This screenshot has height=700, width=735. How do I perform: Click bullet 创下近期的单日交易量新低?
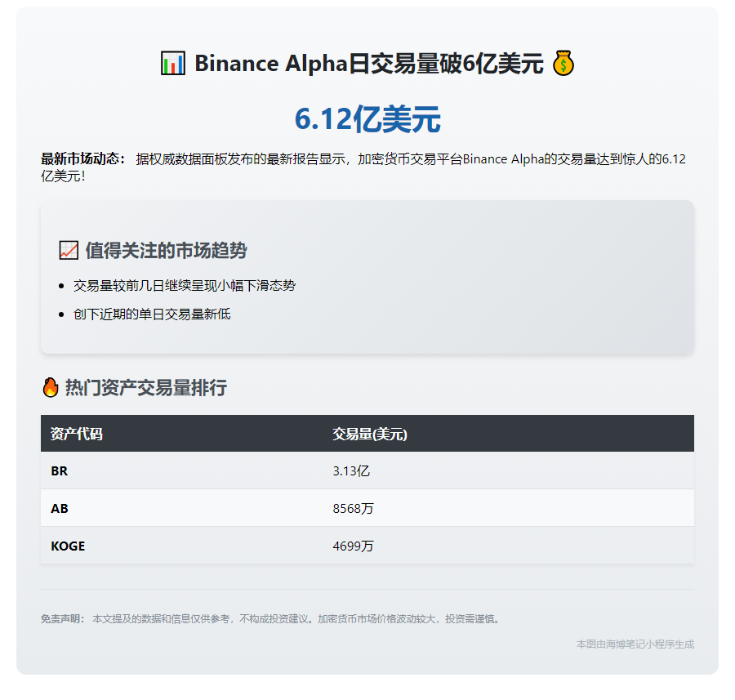coord(152,314)
